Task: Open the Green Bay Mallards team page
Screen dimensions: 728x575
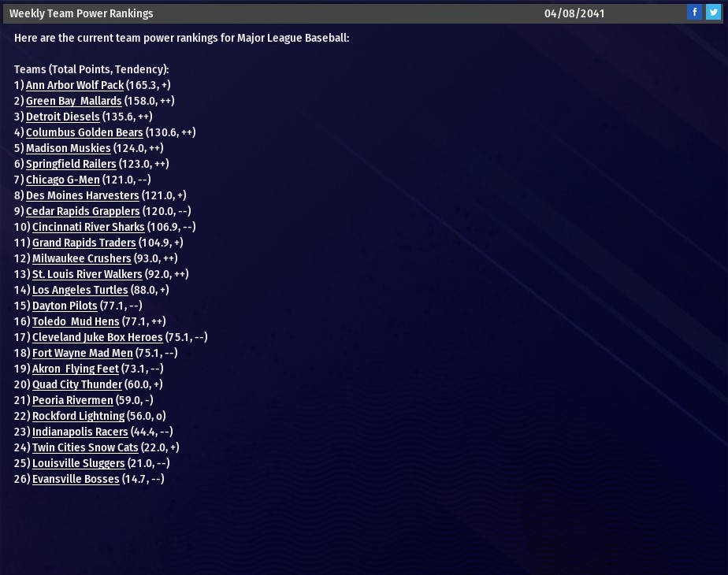Action: (74, 101)
